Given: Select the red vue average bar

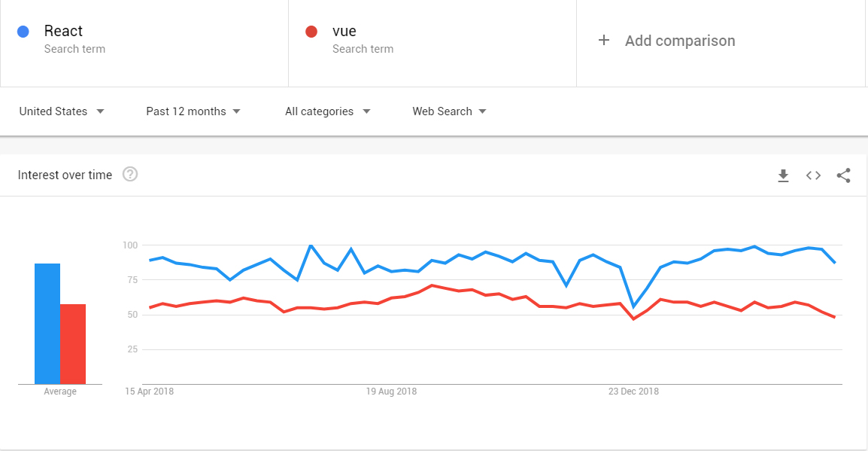Looking at the screenshot, I should pyautogui.click(x=73, y=344).
